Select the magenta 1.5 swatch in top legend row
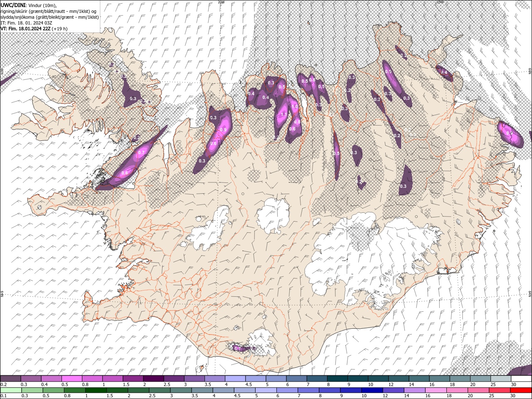The height and width of the screenshot is (399, 532). 133,379
